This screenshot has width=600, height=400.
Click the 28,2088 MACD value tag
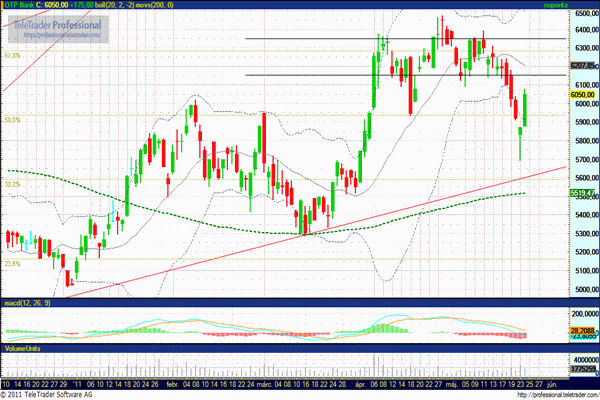[x=582, y=328]
